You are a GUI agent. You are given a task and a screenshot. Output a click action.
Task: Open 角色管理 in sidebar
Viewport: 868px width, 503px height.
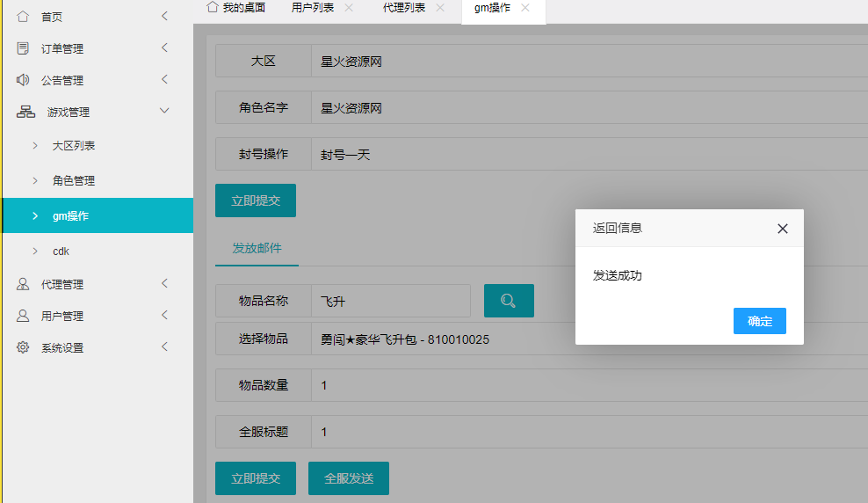[x=74, y=180]
